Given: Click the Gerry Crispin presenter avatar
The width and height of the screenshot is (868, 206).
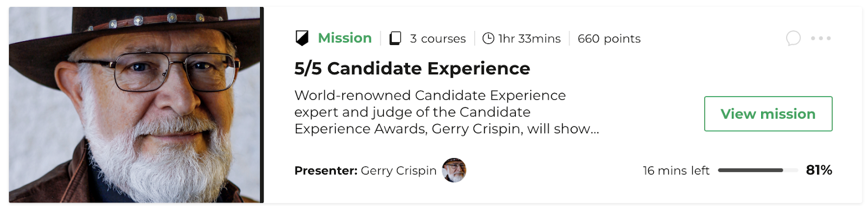Looking at the screenshot, I should coord(454,170).
